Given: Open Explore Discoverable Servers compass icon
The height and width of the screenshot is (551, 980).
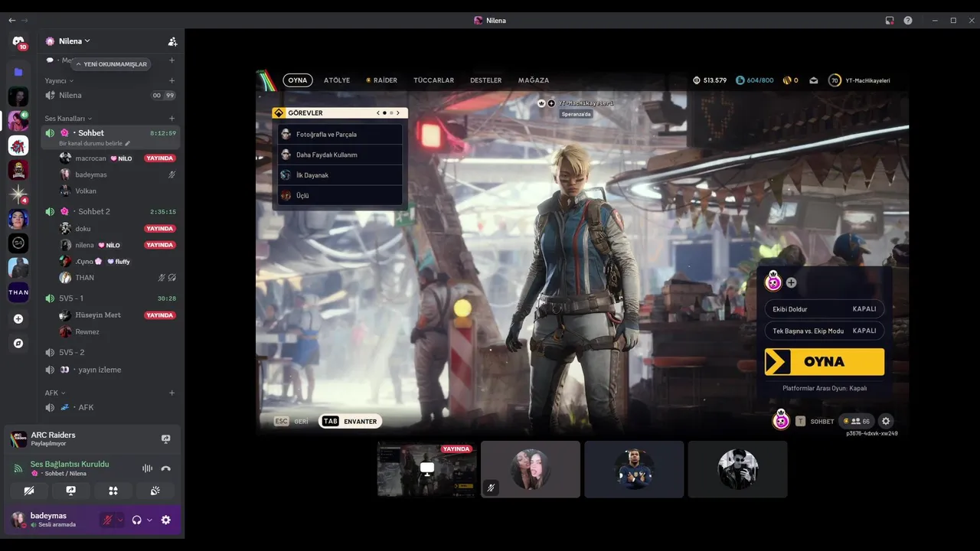Looking at the screenshot, I should click(x=18, y=344).
